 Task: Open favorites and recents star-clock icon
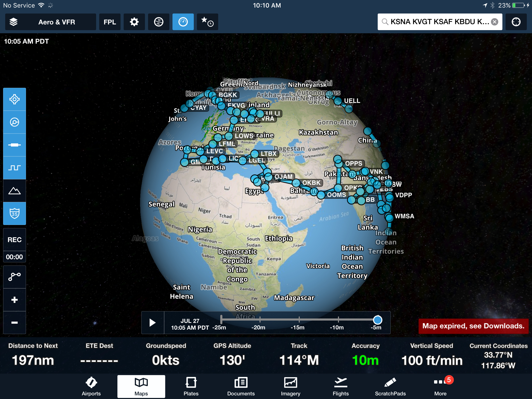pyautogui.click(x=207, y=22)
